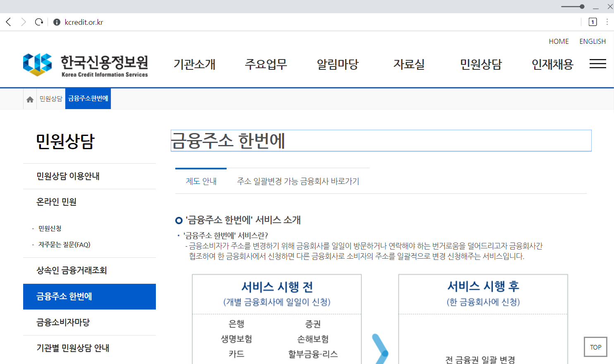This screenshot has width=614, height=364.
Task: Click the blue arrow between service boxes
Action: [x=380, y=349]
